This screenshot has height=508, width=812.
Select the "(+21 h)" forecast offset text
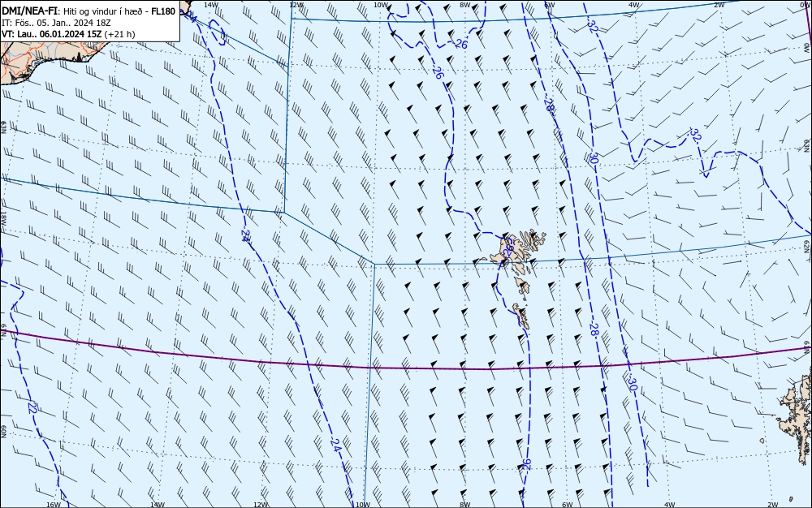click(119, 34)
